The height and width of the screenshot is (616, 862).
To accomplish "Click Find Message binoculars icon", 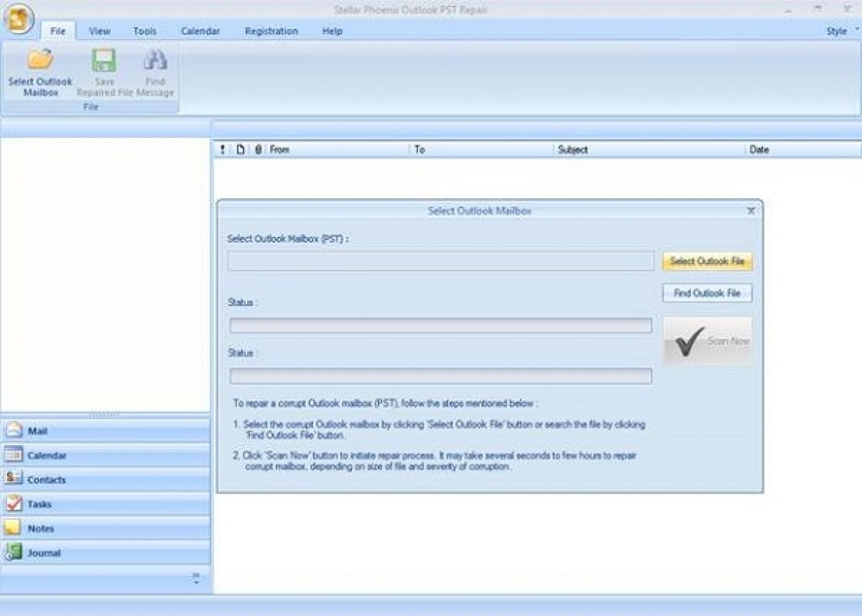I will tap(155, 60).
